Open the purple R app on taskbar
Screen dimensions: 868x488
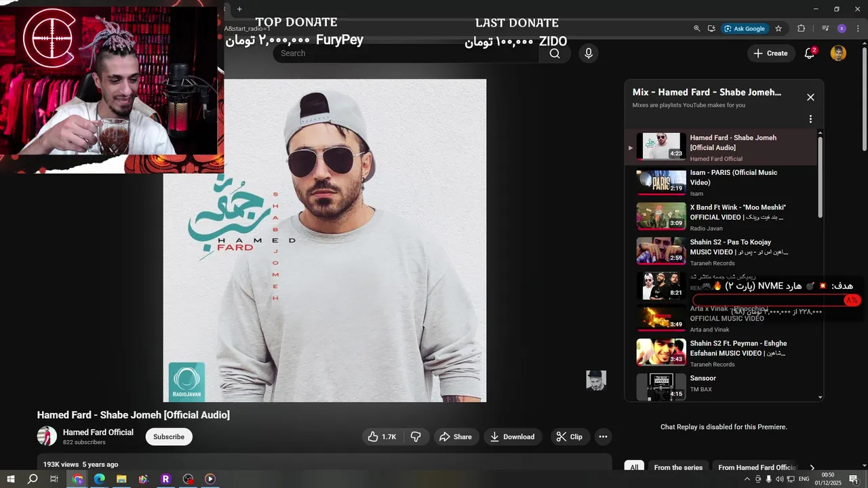[165, 479]
